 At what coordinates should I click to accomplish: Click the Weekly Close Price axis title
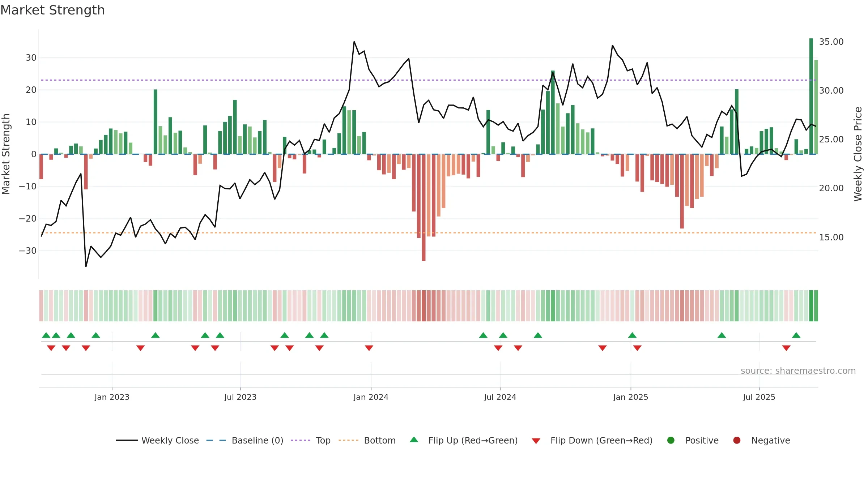click(x=858, y=154)
